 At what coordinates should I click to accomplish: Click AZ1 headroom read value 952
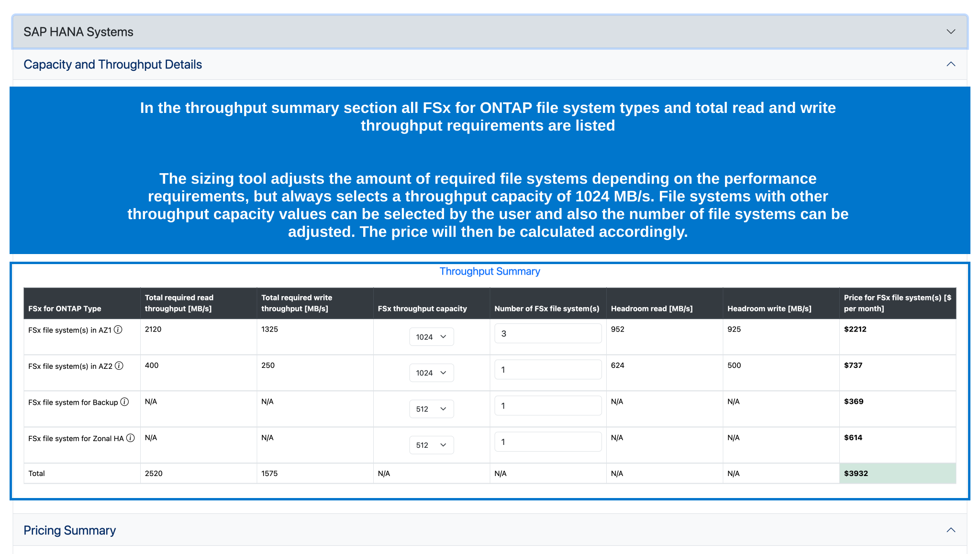coord(618,329)
